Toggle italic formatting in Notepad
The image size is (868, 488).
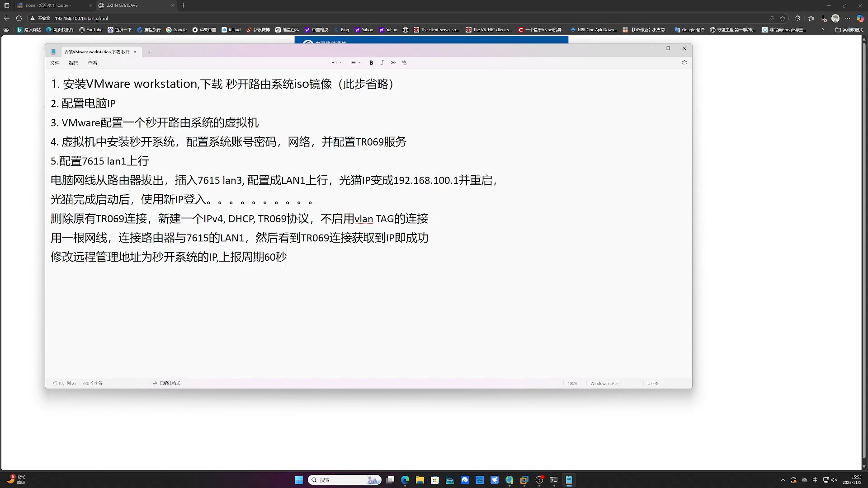click(x=382, y=63)
